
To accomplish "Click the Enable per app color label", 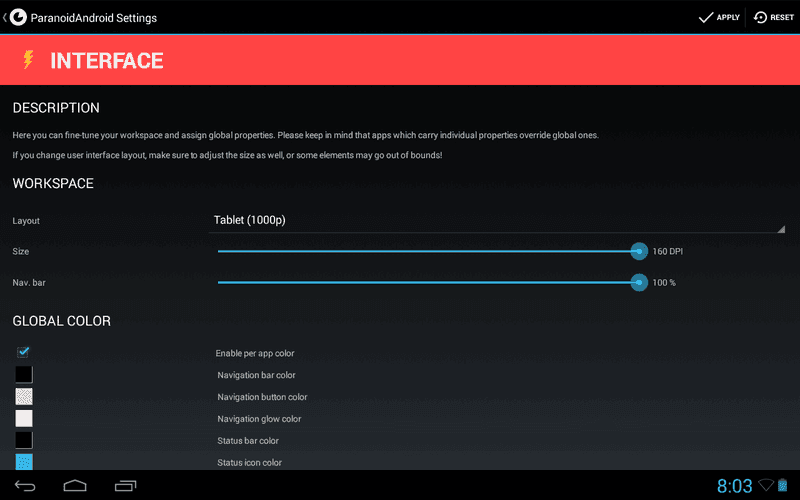I will coord(255,353).
